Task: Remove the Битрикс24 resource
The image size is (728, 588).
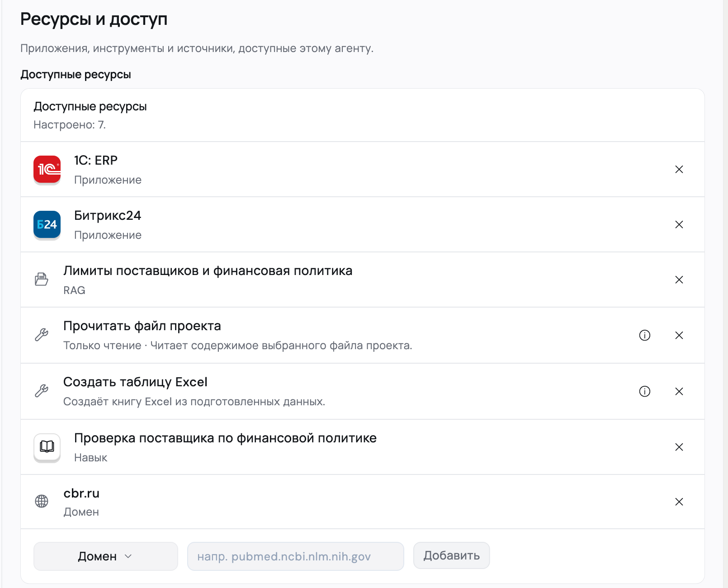Action: point(679,225)
